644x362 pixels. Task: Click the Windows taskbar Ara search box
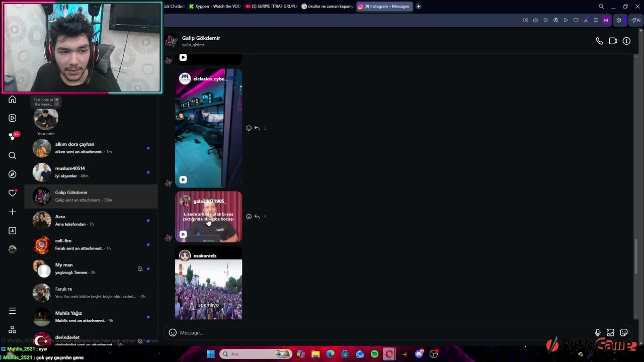pyautogui.click(x=256, y=354)
